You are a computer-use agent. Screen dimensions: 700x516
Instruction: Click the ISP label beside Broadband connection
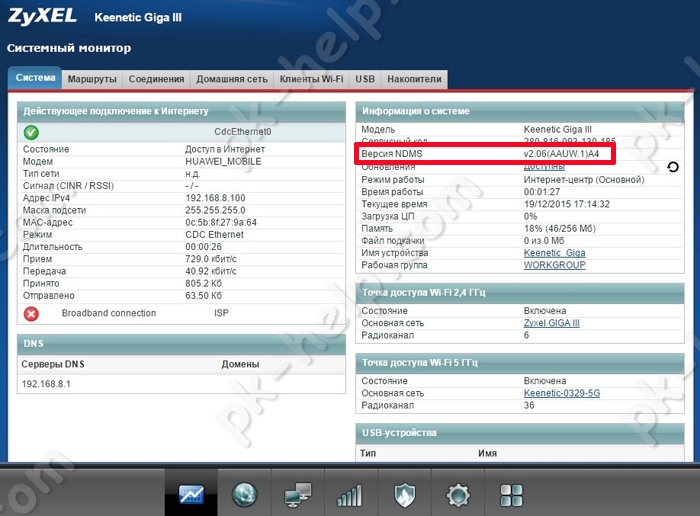[221, 313]
